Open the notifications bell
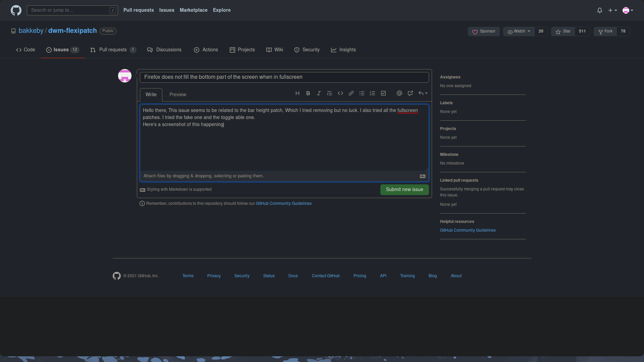The width and height of the screenshot is (644, 362). point(599,10)
